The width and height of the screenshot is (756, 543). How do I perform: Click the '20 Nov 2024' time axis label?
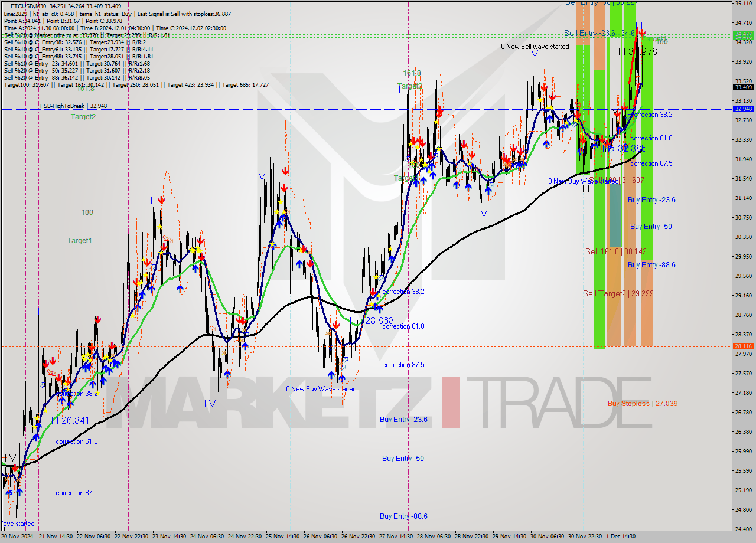pyautogui.click(x=17, y=537)
